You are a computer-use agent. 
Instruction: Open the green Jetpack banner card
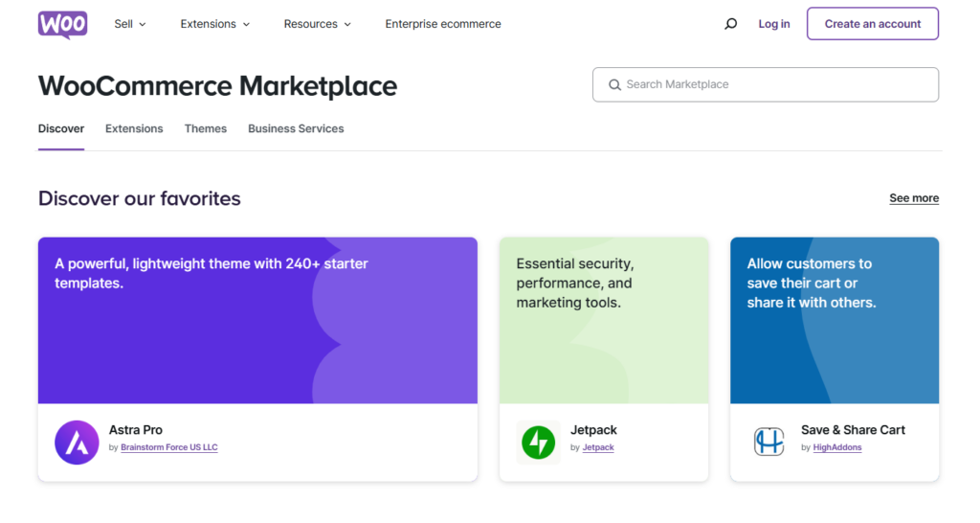(604, 320)
